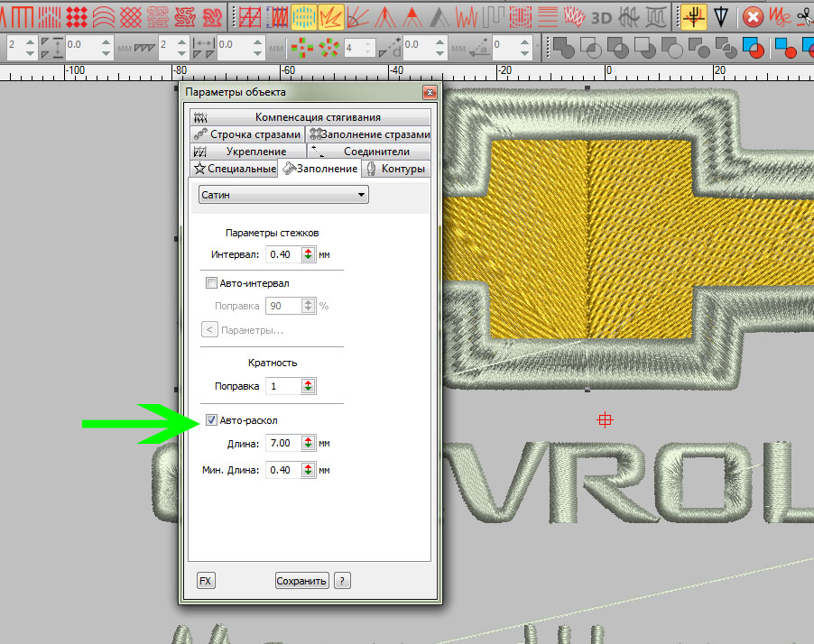This screenshot has width=814, height=644.
Task: Switch to the Соединители tab
Action: point(369,152)
